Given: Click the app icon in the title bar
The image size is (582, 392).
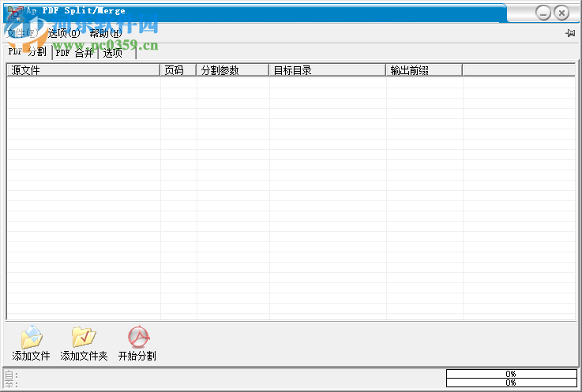Looking at the screenshot, I should 15,13.
